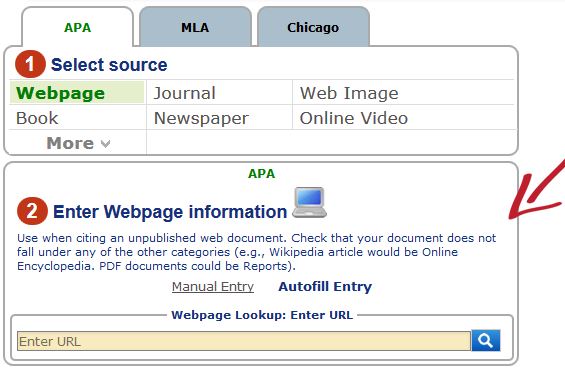Image resolution: width=565 pixels, height=377 pixels.
Task: Select the APA citation tab
Action: pyautogui.click(x=77, y=27)
